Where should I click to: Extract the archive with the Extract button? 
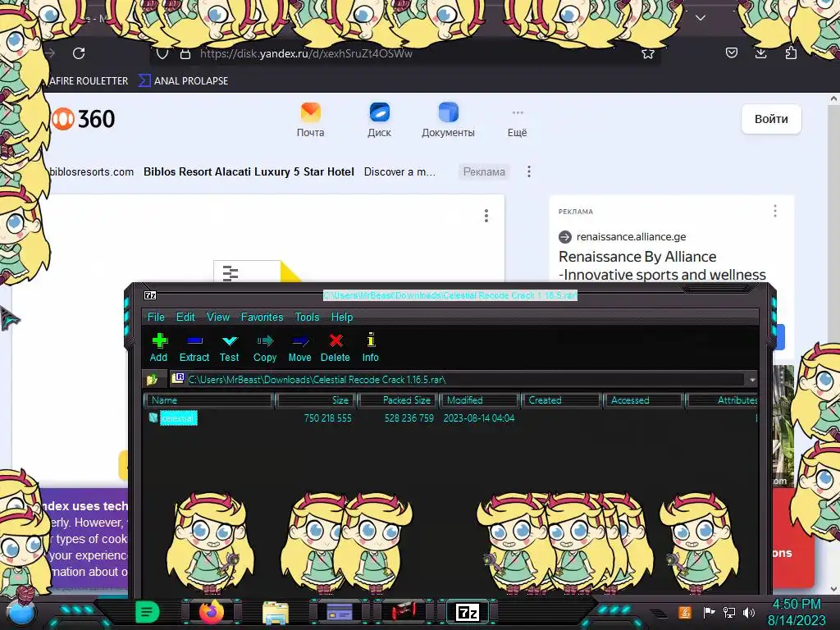194,347
